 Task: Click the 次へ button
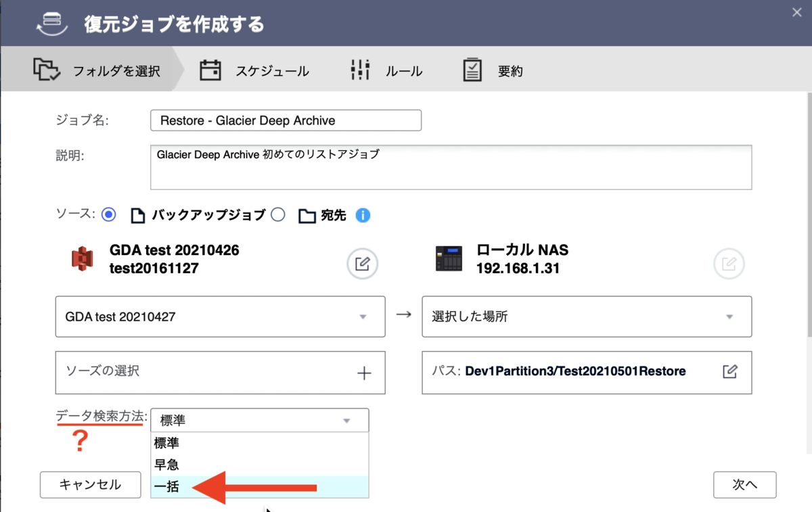[744, 485]
